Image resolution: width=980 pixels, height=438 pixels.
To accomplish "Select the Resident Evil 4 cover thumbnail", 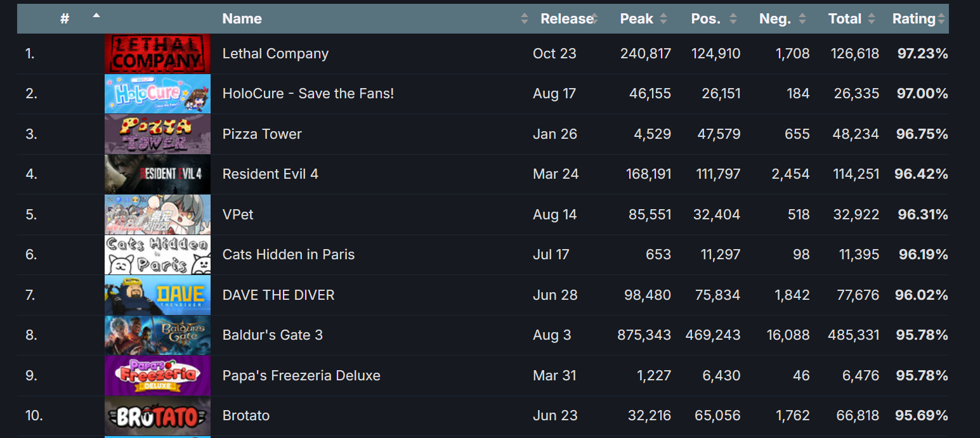I will coord(157,174).
